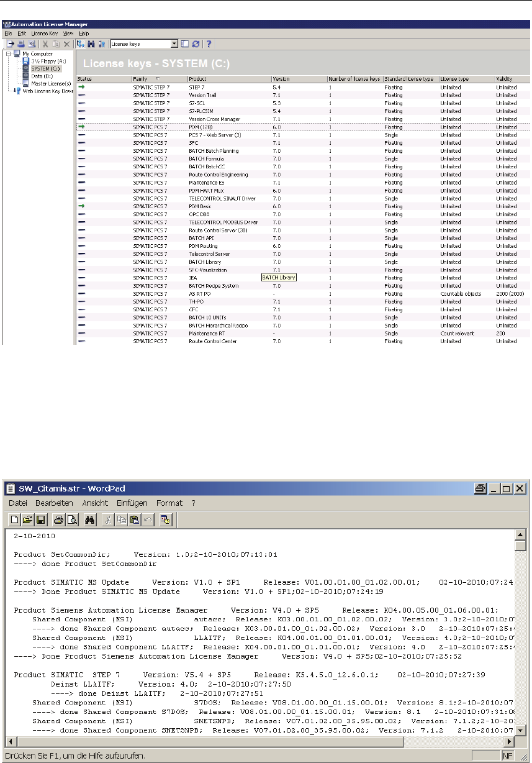
Task: Select the Maintenance RT product row
Action: coord(303,333)
